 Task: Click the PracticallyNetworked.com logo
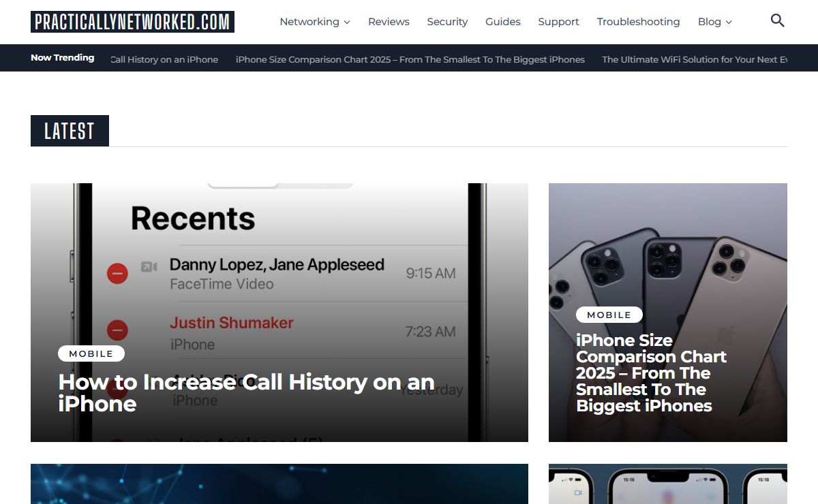[x=132, y=22]
